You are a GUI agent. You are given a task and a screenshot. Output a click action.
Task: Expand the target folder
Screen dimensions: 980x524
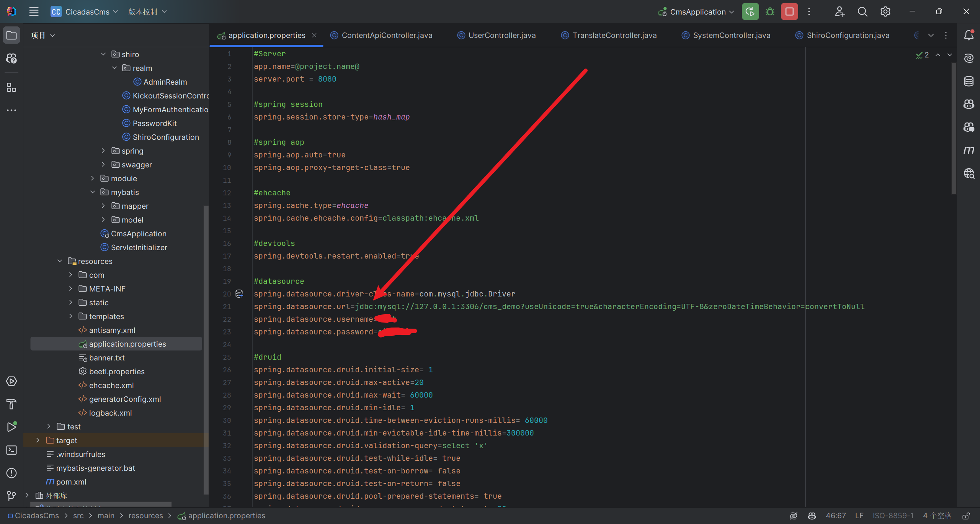[38, 440]
